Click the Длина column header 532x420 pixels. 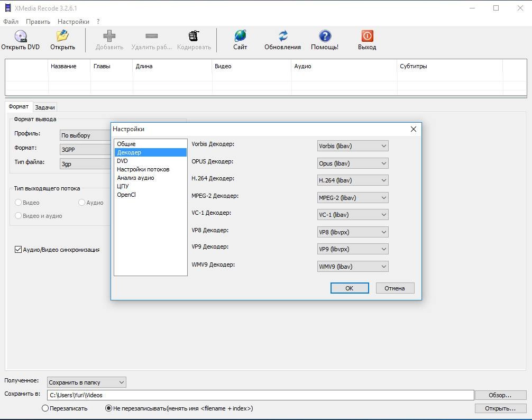coord(172,66)
